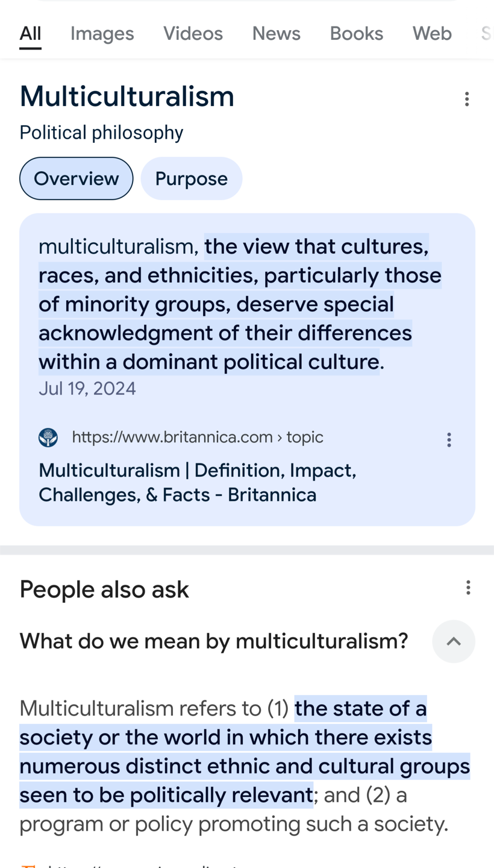This screenshot has height=868, width=494.
Task: Switch to the Images tab
Action: tap(102, 33)
